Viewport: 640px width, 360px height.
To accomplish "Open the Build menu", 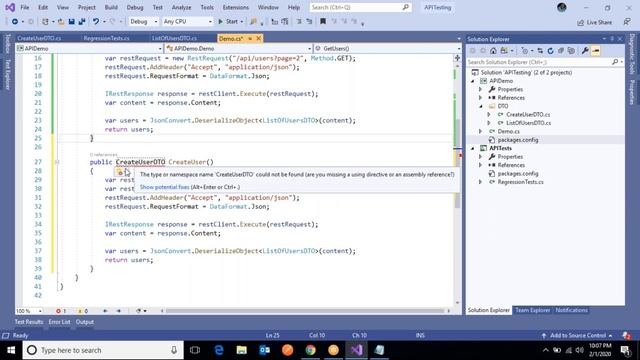I will pyautogui.click(x=111, y=7).
